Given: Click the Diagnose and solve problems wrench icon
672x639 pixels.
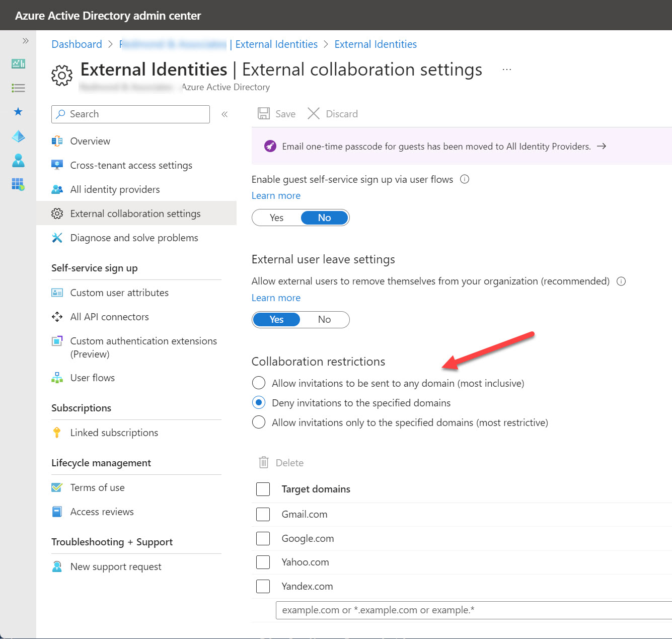Looking at the screenshot, I should point(57,238).
